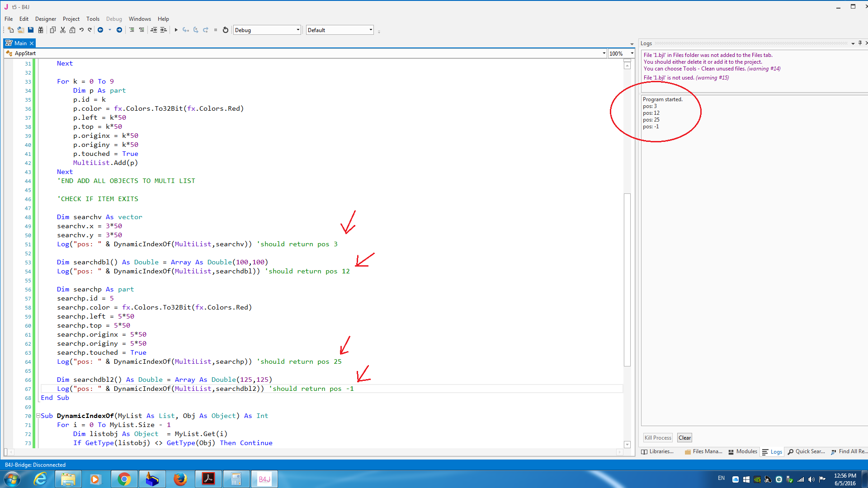Open the Project menu
Image resolution: width=868 pixels, height=488 pixels.
pyautogui.click(x=71, y=19)
